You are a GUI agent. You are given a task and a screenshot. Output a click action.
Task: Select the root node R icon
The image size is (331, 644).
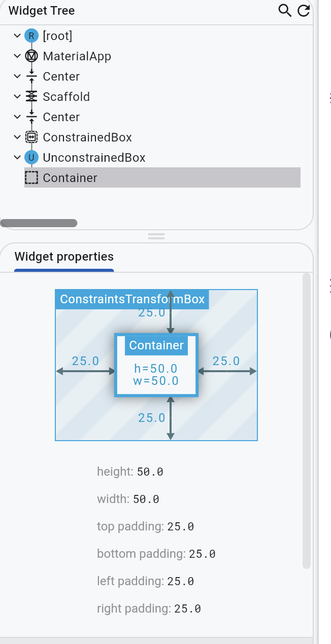pos(31,36)
